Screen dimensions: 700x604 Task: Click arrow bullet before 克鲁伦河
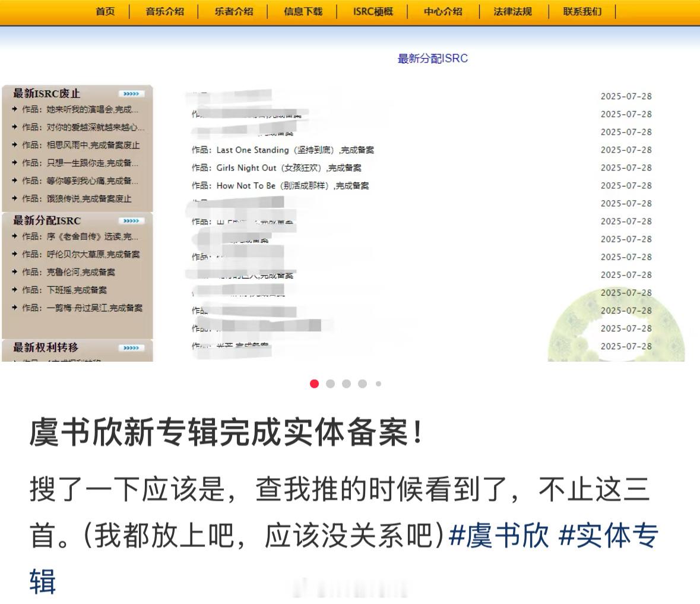point(15,272)
